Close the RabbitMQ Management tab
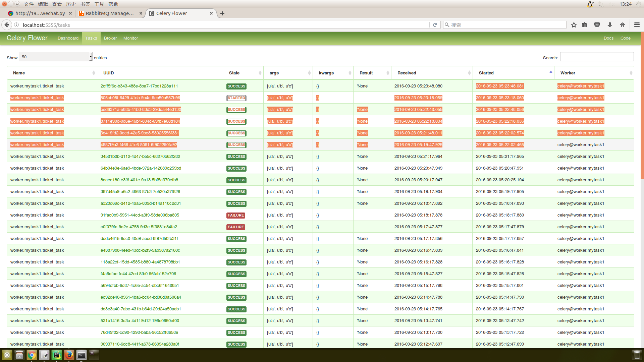 (141, 13)
